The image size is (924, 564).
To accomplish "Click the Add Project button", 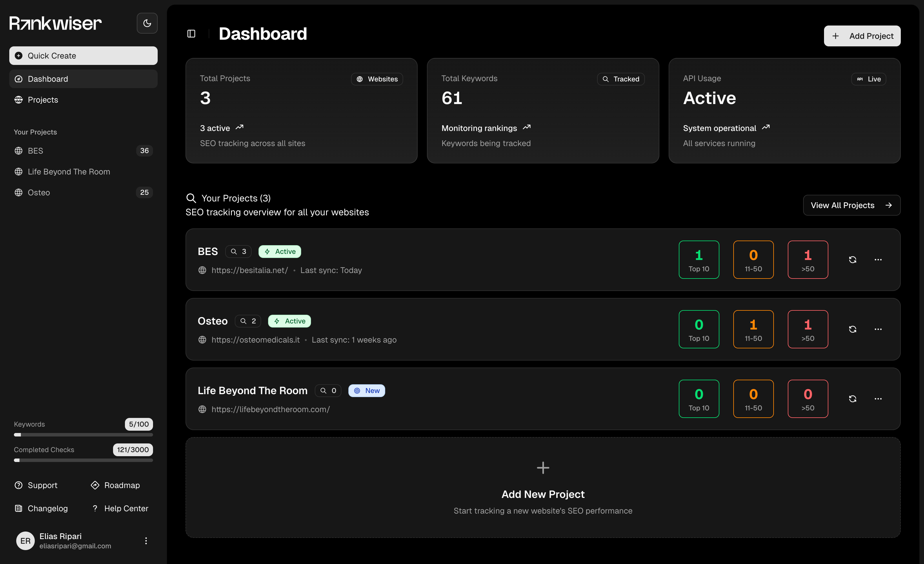I will (862, 36).
